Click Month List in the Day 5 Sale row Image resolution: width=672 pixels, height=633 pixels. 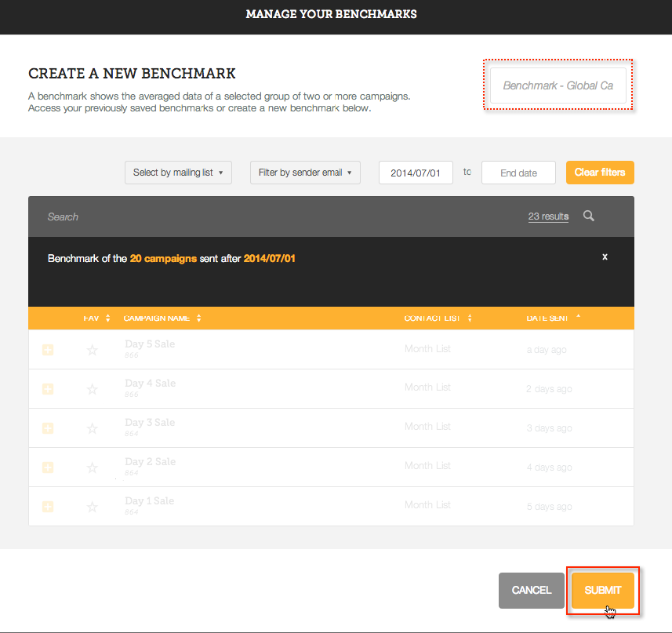427,349
